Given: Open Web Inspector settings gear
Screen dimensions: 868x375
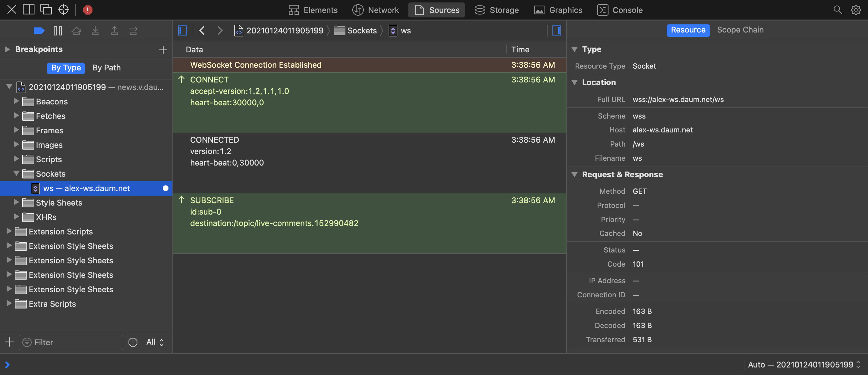Looking at the screenshot, I should pyautogui.click(x=856, y=10).
